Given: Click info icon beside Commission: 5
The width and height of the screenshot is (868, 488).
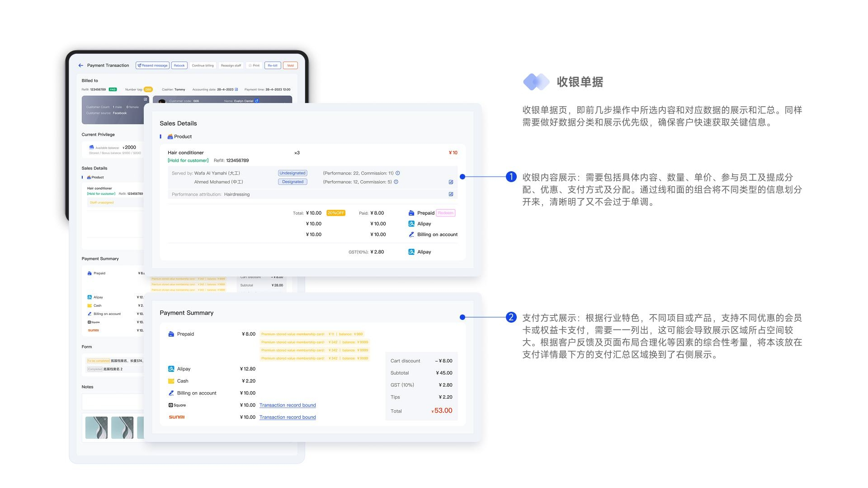Looking at the screenshot, I should (x=396, y=182).
